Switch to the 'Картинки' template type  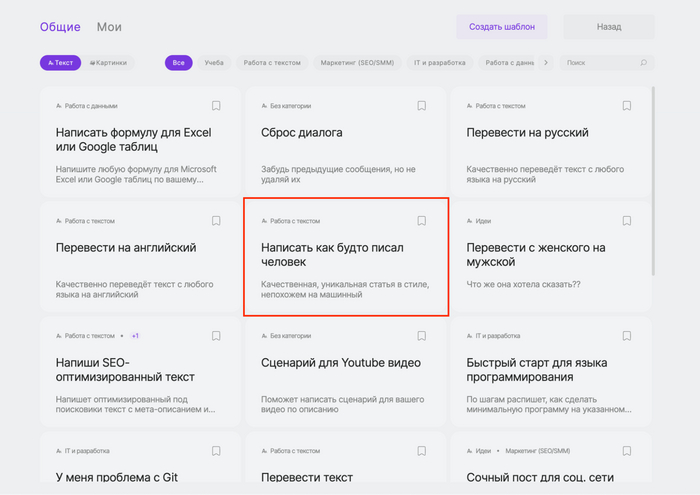tap(109, 63)
